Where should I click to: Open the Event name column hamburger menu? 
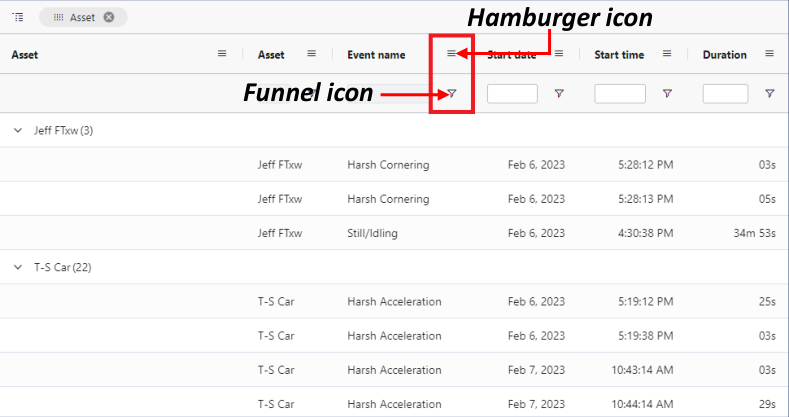(x=451, y=53)
